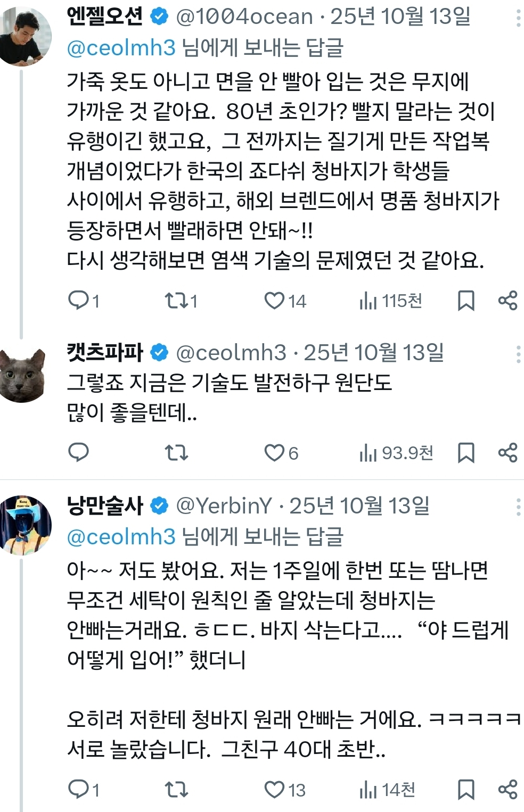The width and height of the screenshot is (524, 812).
Task: Share 엔젤오션's tweet
Action: pyautogui.click(x=507, y=301)
